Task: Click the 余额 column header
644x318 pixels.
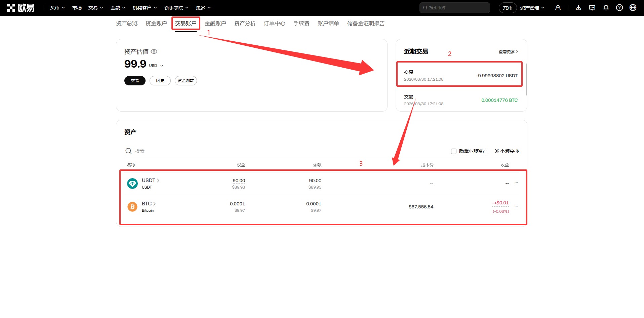Action: pyautogui.click(x=317, y=165)
